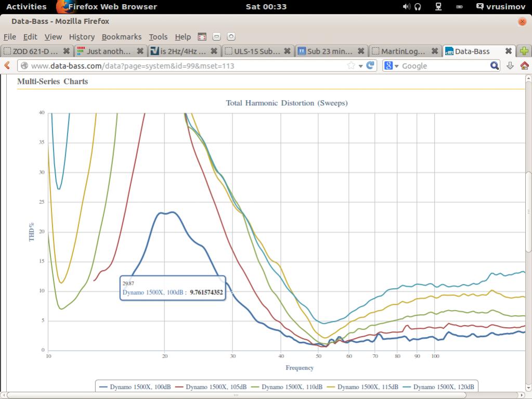The image size is (532, 399).
Task: Switch to the 'Sub 23 min' tab
Action: click(331, 51)
